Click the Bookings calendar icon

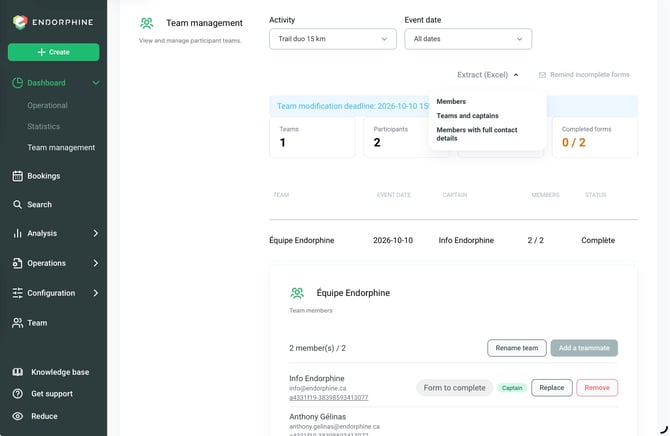18,176
